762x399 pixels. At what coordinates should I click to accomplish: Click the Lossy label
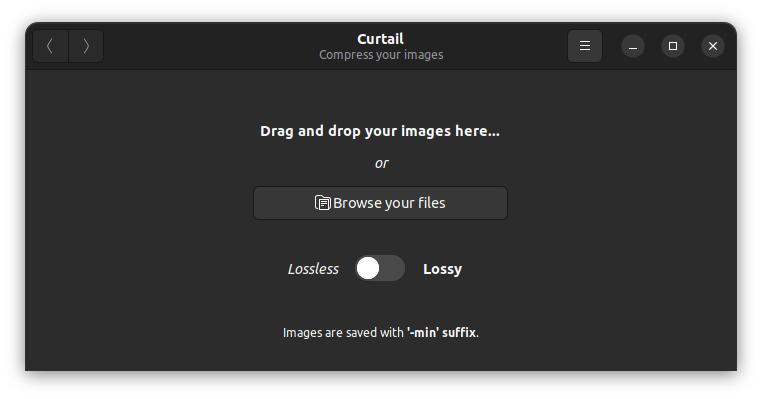point(442,269)
